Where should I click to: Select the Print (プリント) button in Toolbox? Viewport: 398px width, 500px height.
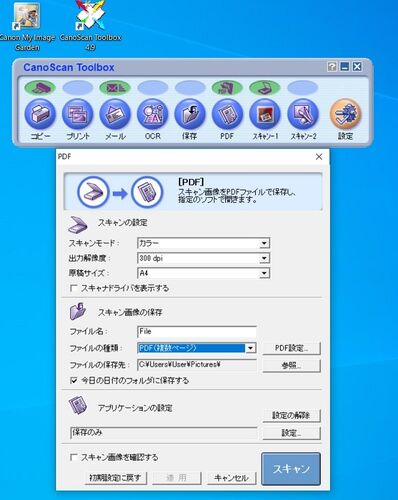point(78,114)
